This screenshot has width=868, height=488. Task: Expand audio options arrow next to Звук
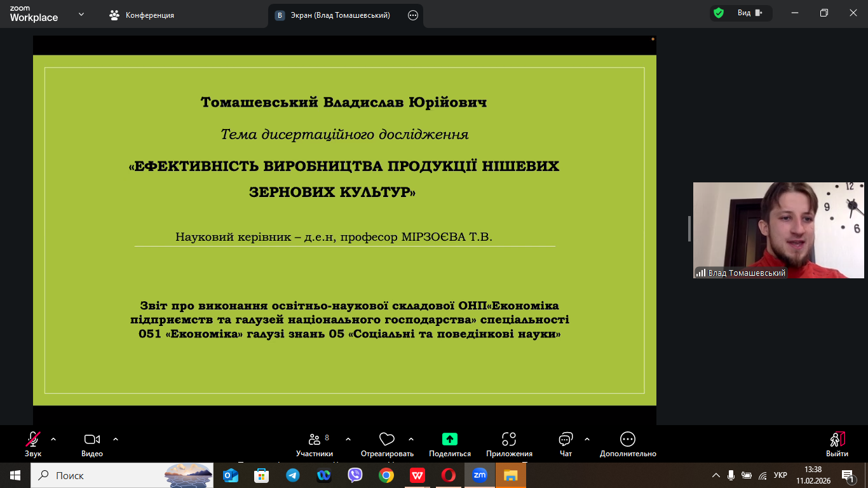tap(53, 439)
